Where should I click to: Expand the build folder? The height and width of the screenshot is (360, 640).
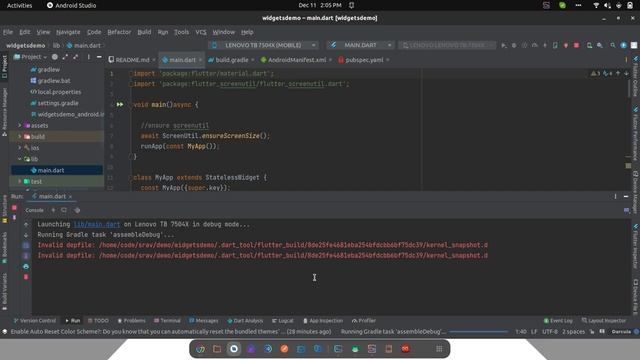point(20,136)
